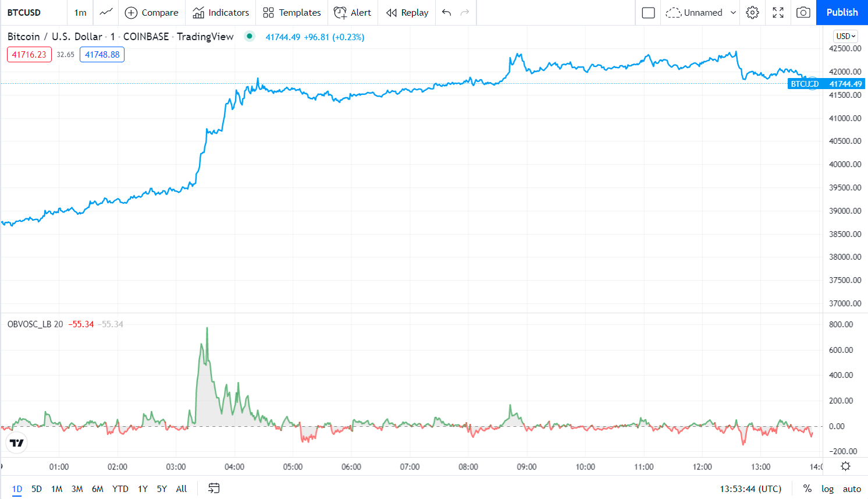
Task: Undo last chart action arrow
Action: 446,13
